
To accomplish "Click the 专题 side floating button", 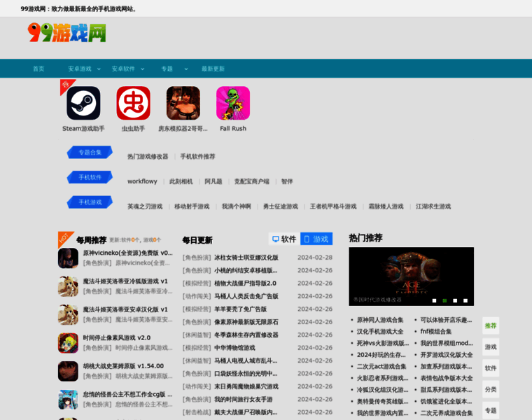I will (491, 410).
